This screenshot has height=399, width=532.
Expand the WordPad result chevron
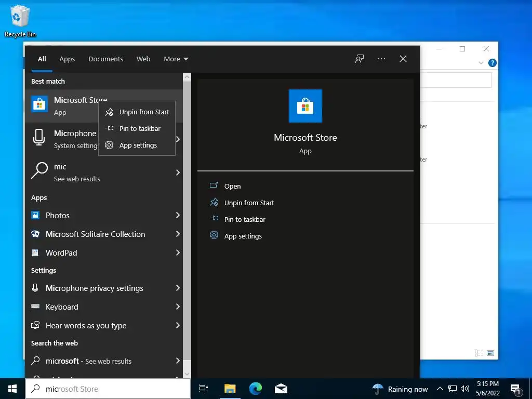point(178,252)
